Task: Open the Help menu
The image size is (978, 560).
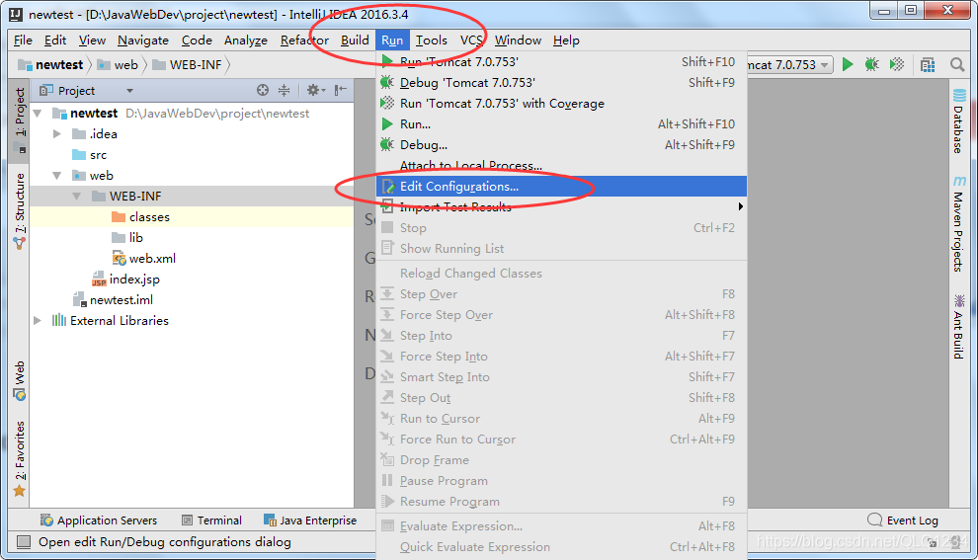Action: pos(566,40)
